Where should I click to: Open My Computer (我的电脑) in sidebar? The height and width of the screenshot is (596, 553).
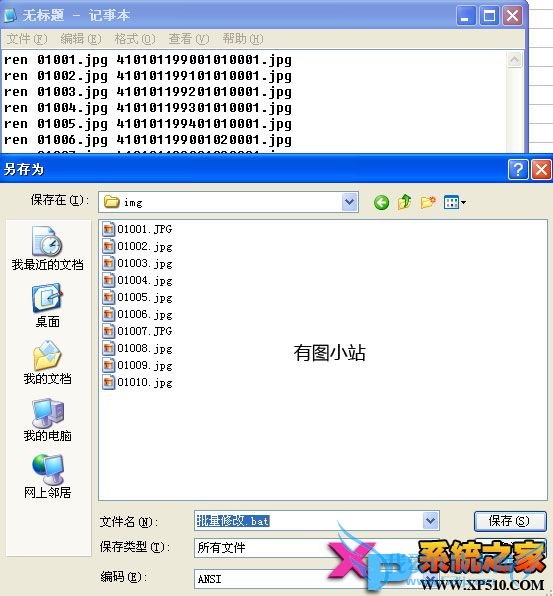pyautogui.click(x=48, y=419)
